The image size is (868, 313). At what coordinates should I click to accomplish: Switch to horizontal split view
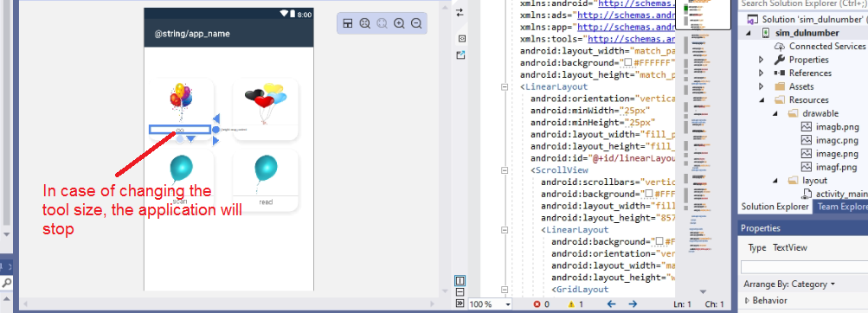tap(460, 292)
